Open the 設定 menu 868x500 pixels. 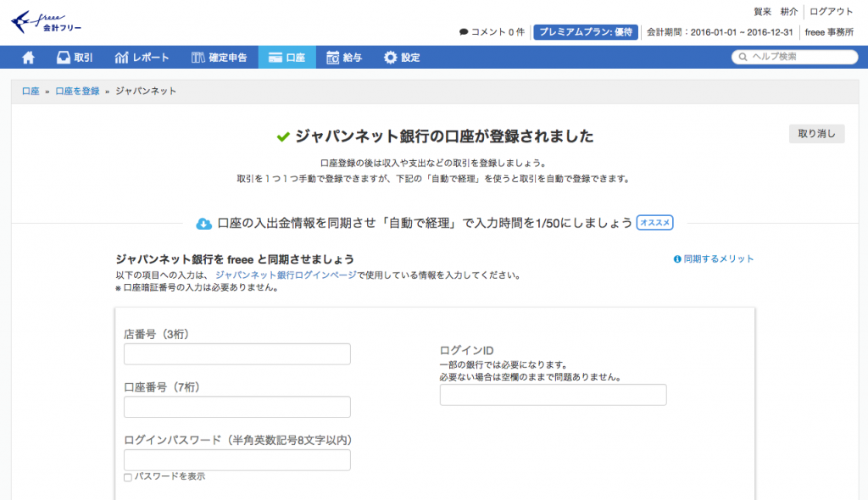(402, 58)
